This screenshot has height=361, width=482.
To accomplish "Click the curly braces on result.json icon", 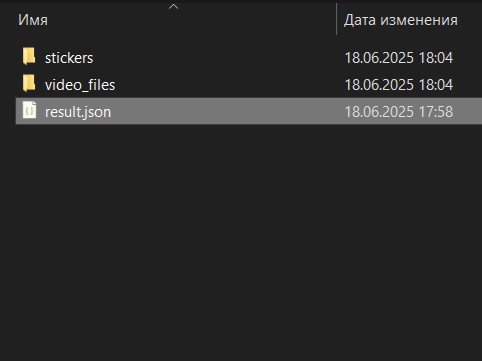I will click(29, 111).
